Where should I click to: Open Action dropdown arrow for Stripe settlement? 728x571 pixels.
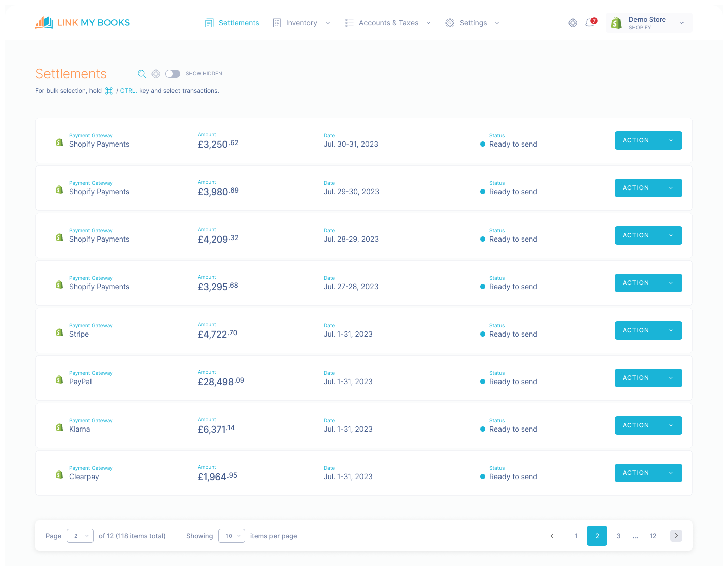point(671,330)
